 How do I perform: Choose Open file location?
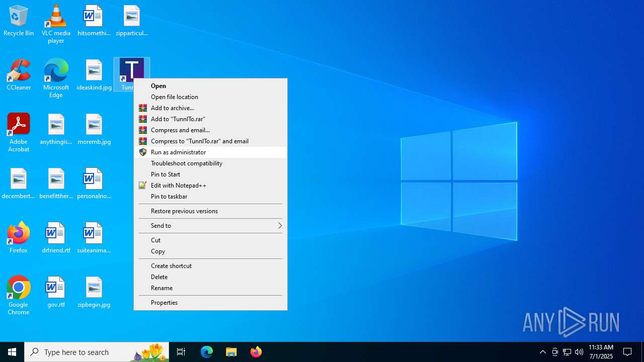pos(210,97)
